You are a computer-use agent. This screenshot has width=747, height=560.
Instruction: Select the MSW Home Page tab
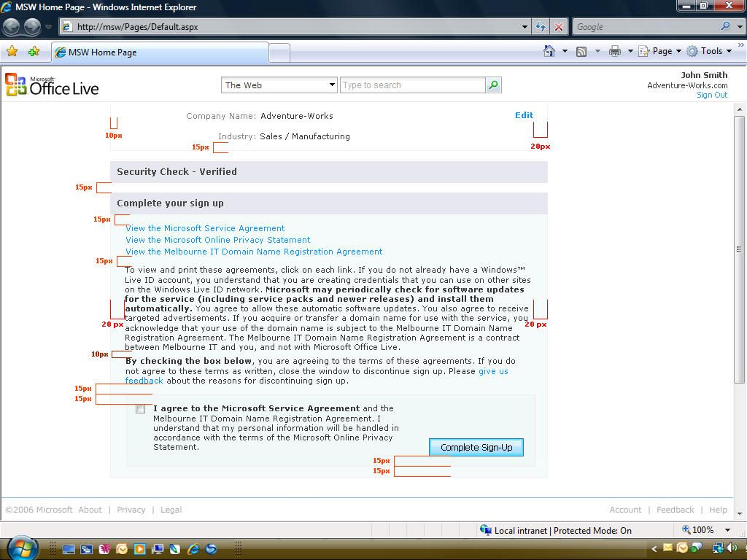160,52
